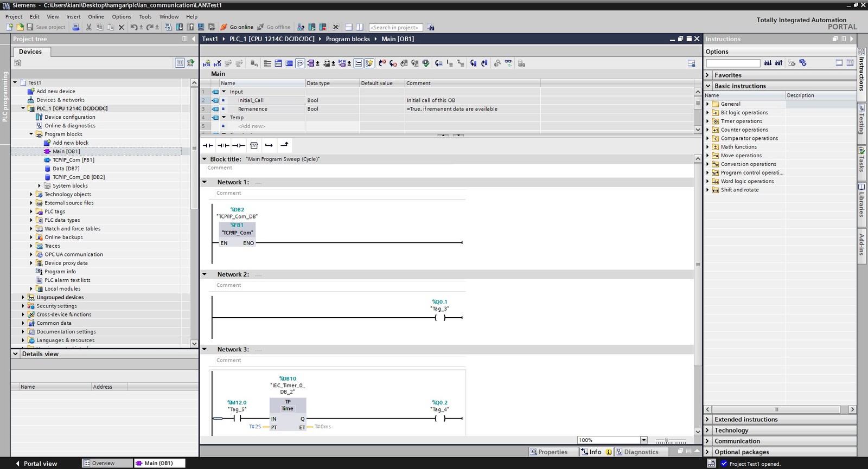Insert a normally closed contact
868x469 pixels.
pos(223,145)
